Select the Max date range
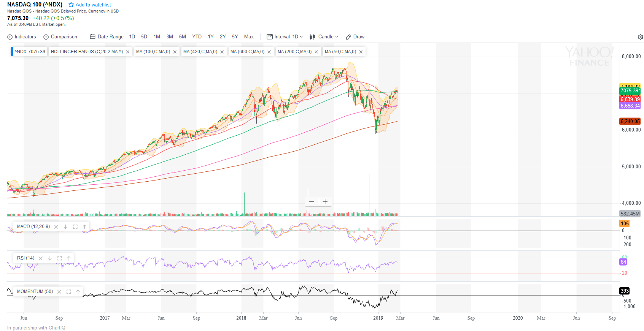Viewport: 644px width, 331px height. tap(249, 37)
